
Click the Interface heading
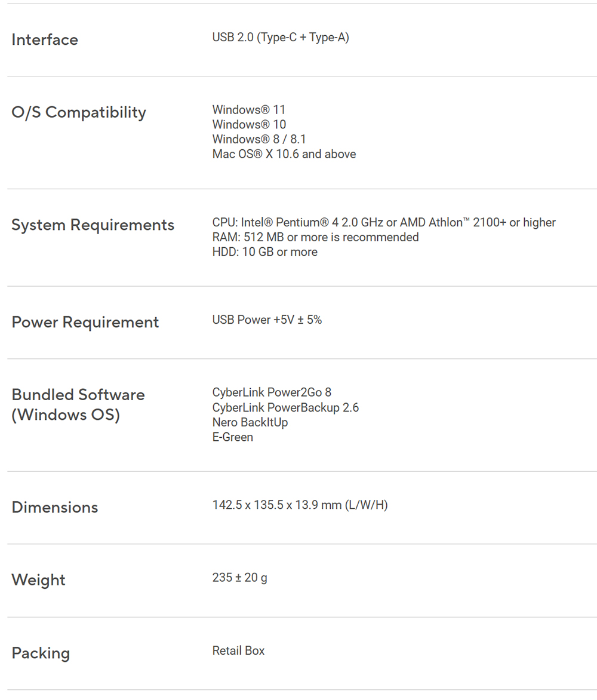point(45,40)
